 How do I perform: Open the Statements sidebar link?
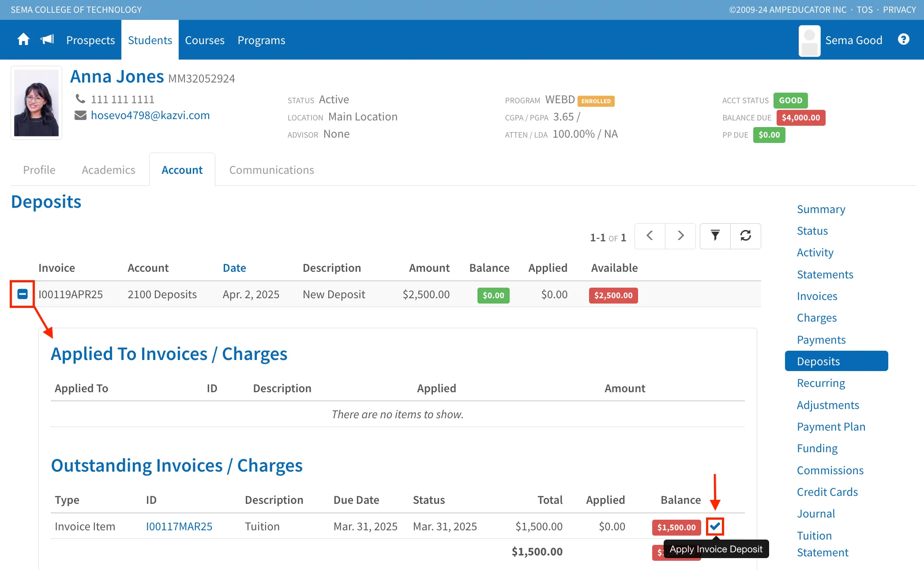(825, 274)
